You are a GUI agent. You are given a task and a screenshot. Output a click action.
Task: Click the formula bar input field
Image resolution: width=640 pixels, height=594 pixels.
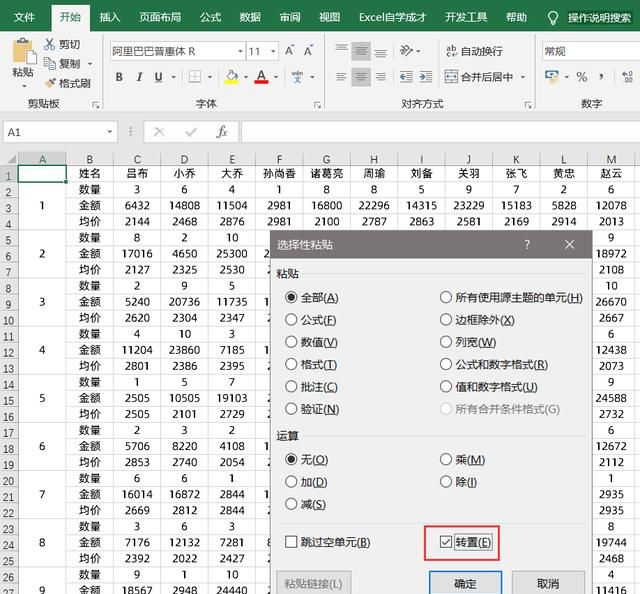(x=440, y=132)
